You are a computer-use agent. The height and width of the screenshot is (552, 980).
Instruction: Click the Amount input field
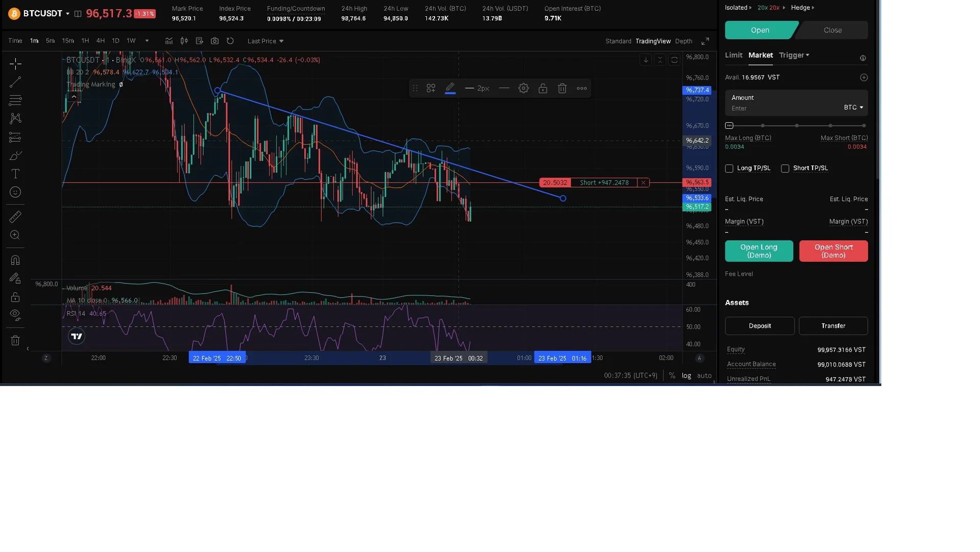coord(784,108)
